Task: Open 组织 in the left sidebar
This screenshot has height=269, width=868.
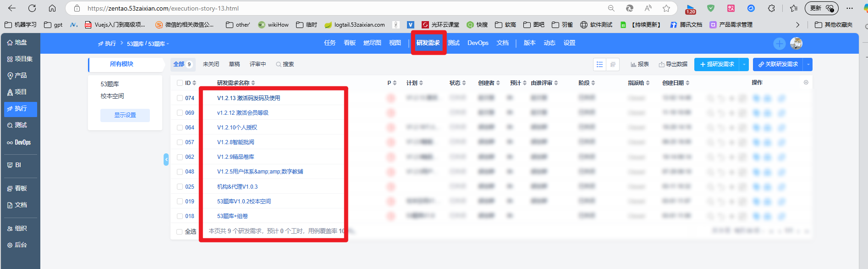Action: [x=17, y=228]
